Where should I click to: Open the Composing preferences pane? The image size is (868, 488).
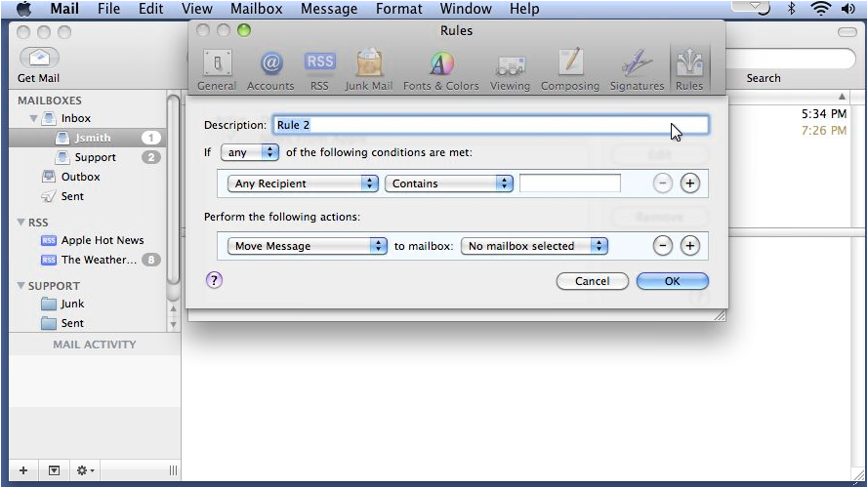pyautogui.click(x=570, y=70)
